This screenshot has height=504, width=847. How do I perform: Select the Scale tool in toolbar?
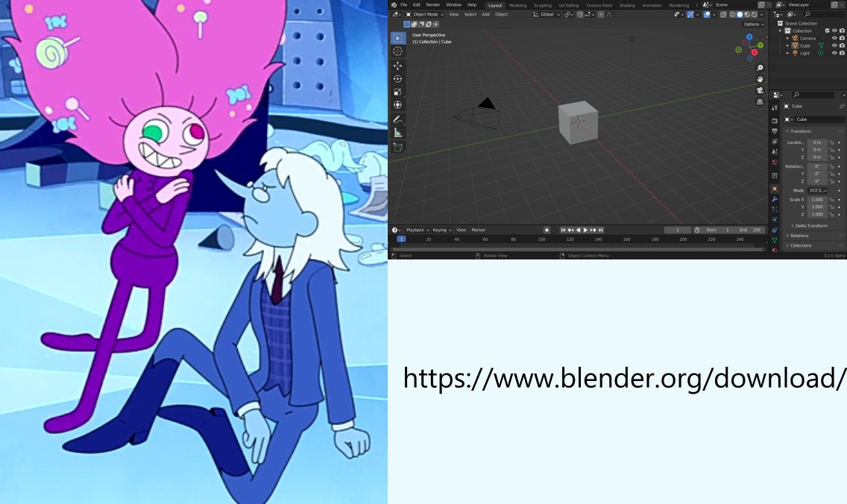tap(397, 92)
